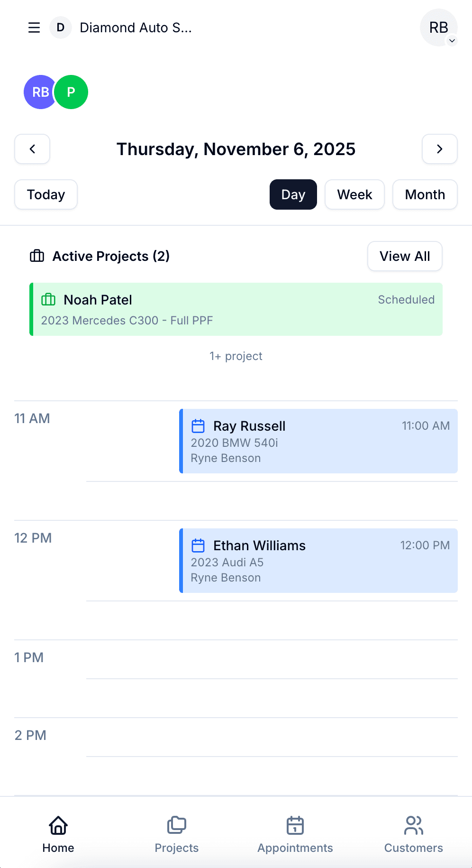Select the Day view toggle
This screenshot has height=868, width=472.
point(293,194)
